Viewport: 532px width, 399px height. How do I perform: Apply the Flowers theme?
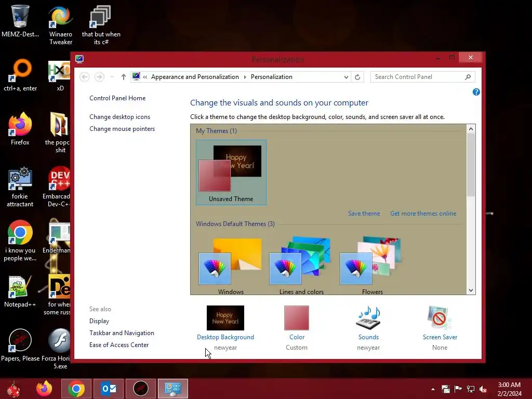(372, 265)
